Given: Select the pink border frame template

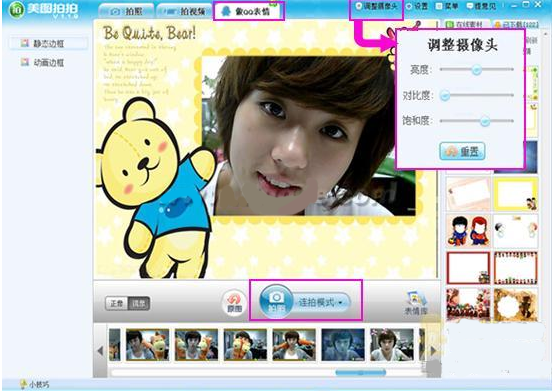Looking at the screenshot, I should [x=468, y=194].
